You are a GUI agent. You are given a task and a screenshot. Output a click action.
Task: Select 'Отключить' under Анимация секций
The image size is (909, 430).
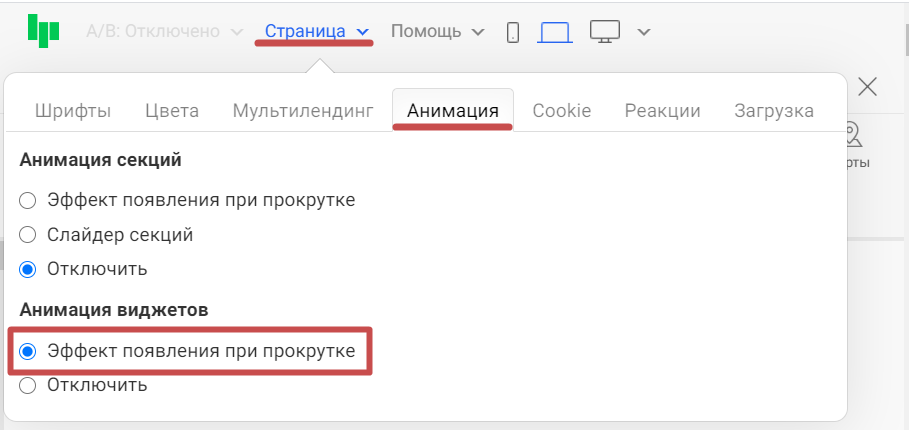click(28, 269)
